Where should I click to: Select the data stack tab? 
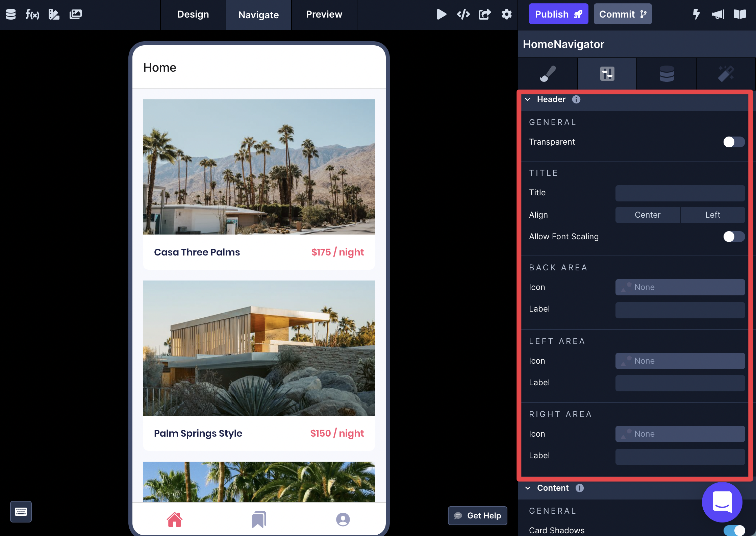coord(666,74)
